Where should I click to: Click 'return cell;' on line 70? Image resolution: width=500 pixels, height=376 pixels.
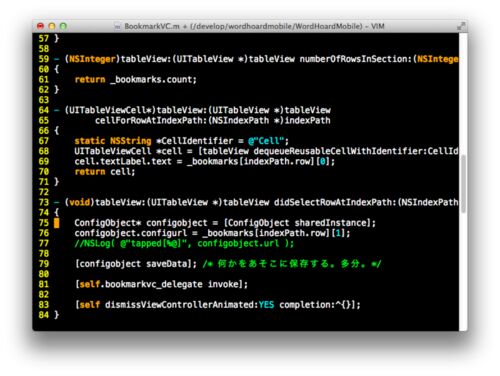105,172
